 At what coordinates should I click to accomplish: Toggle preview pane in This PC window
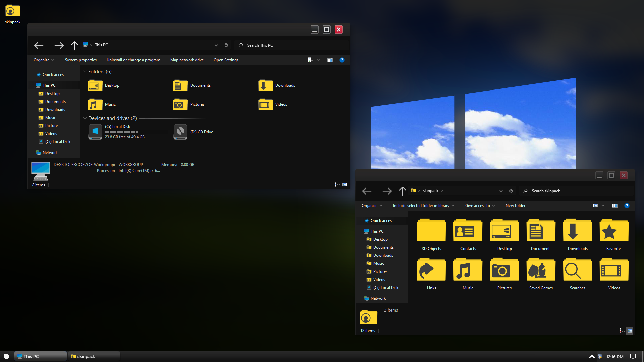point(330,60)
